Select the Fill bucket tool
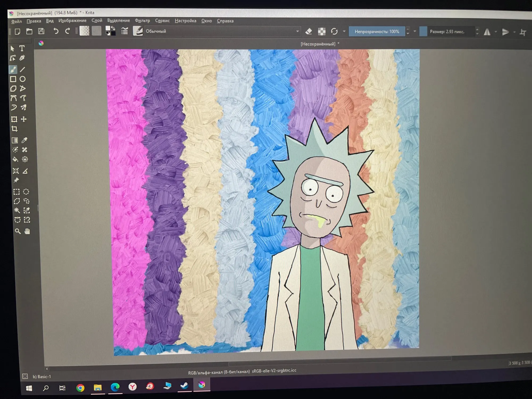Image resolution: width=532 pixels, height=399 pixels. tap(15, 159)
